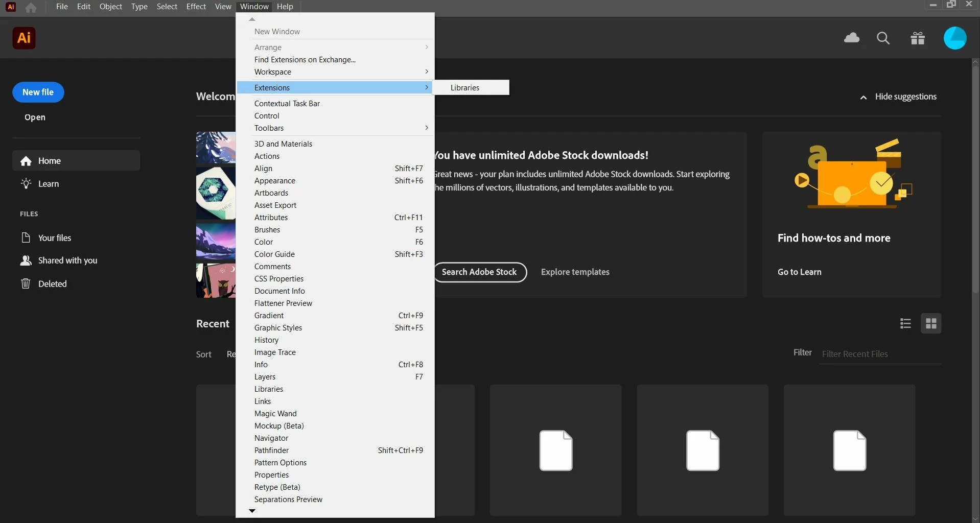Switch to list view of recent files
The image size is (980, 523).
(905, 323)
